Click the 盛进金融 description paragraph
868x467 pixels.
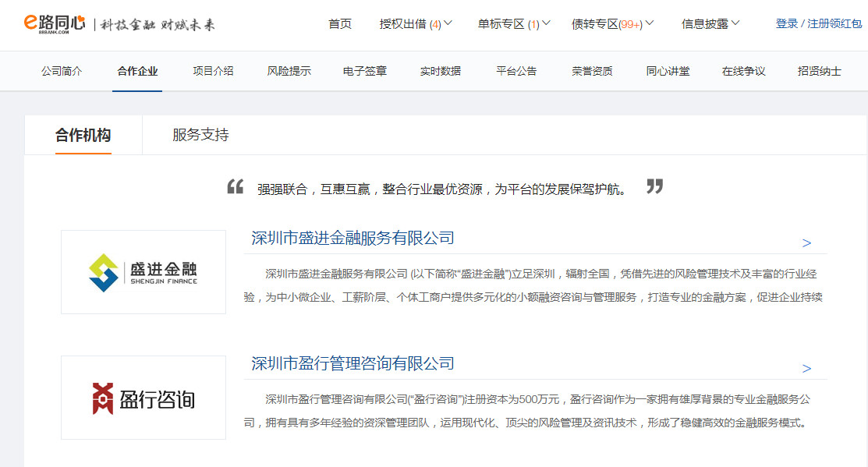coord(533,285)
